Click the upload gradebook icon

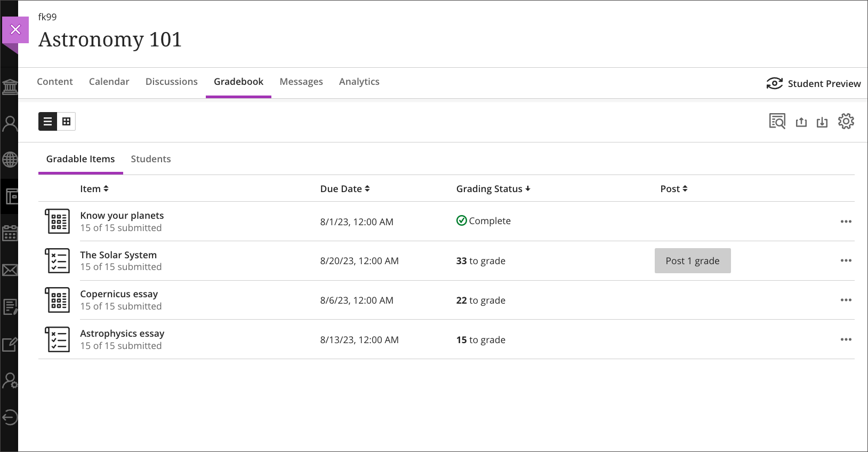[801, 122]
